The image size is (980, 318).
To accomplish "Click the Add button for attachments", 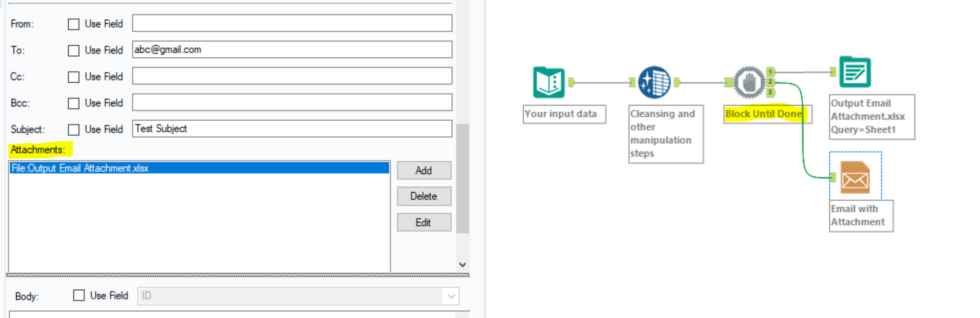I will (423, 170).
